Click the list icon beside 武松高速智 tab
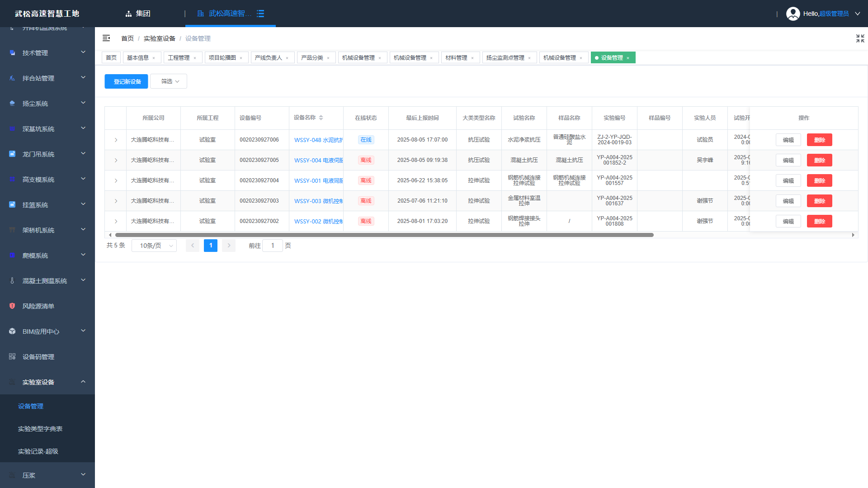The height and width of the screenshot is (488, 868). click(x=260, y=14)
